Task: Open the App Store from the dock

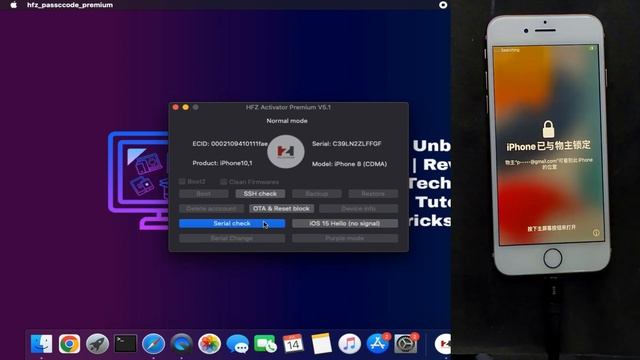Action: click(x=378, y=344)
